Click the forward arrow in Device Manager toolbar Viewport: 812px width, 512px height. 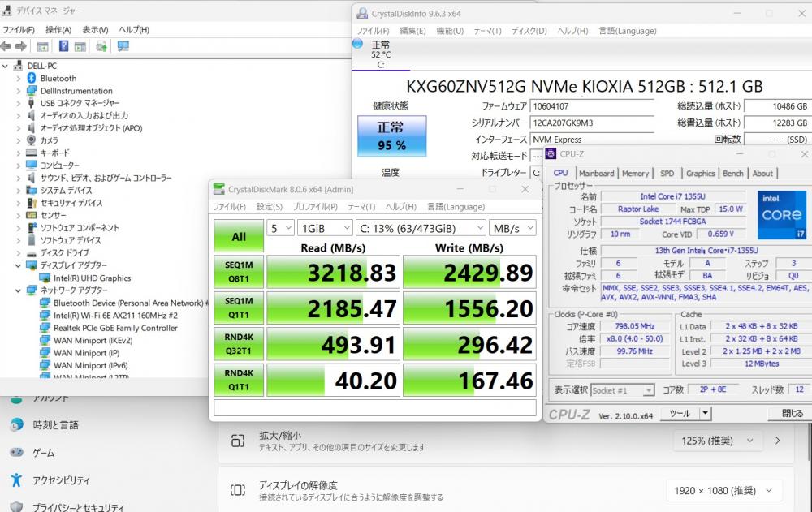tap(21, 46)
